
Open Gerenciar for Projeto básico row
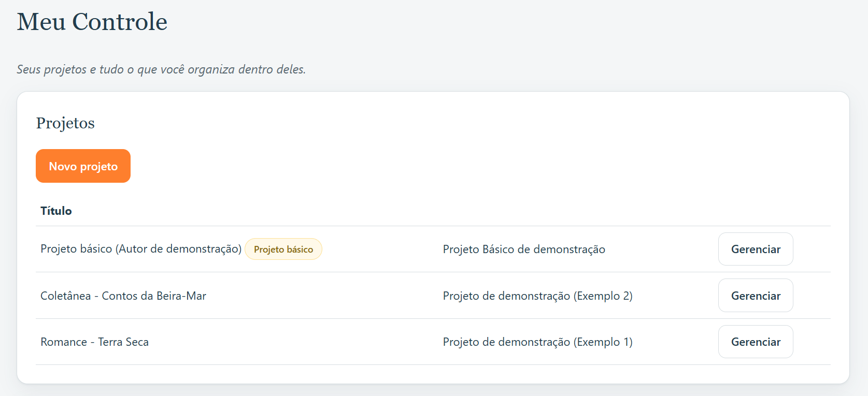756,249
